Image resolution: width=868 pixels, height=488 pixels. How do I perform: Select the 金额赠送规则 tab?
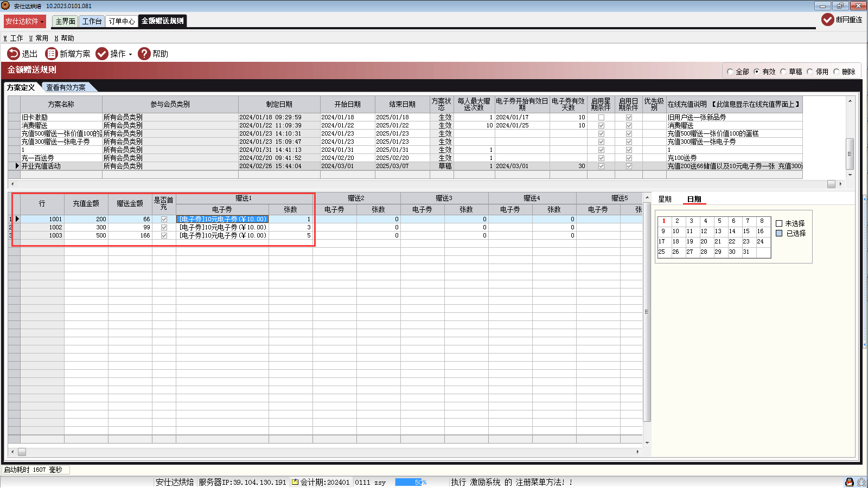click(163, 21)
